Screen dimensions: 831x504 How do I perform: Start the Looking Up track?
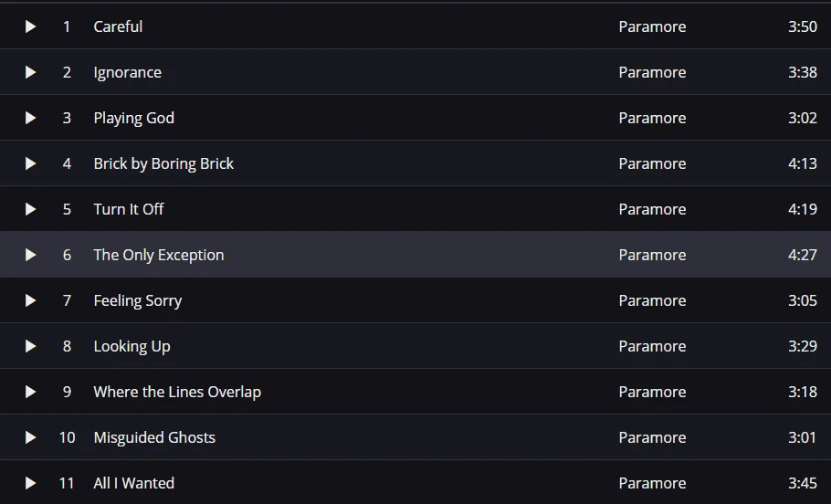(31, 346)
